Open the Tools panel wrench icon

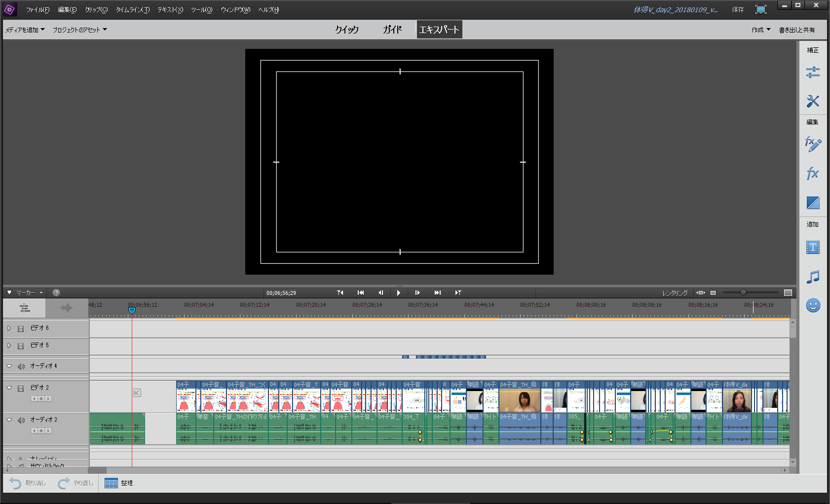[x=813, y=101]
